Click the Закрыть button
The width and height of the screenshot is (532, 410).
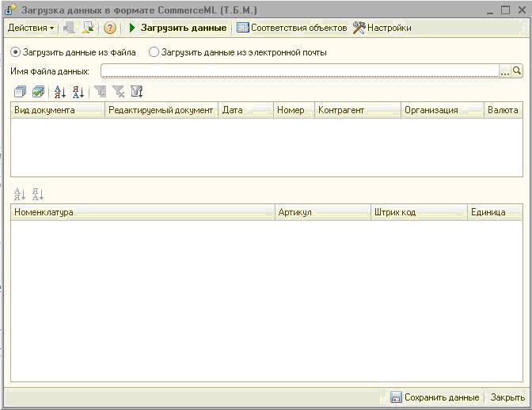507,397
